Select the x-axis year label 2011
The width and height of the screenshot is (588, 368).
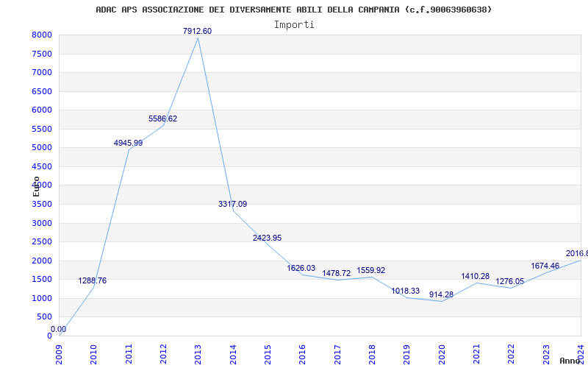(x=129, y=355)
